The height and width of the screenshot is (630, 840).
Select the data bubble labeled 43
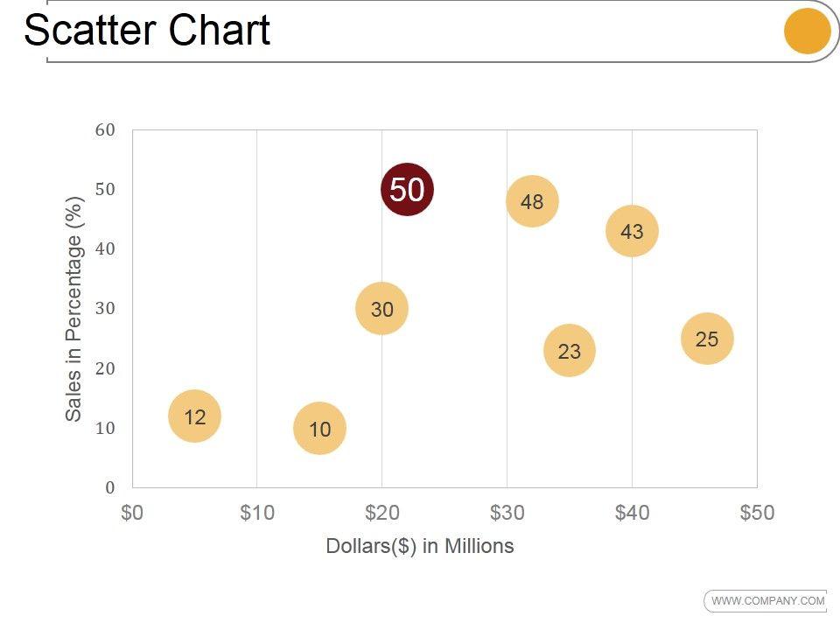coord(632,231)
